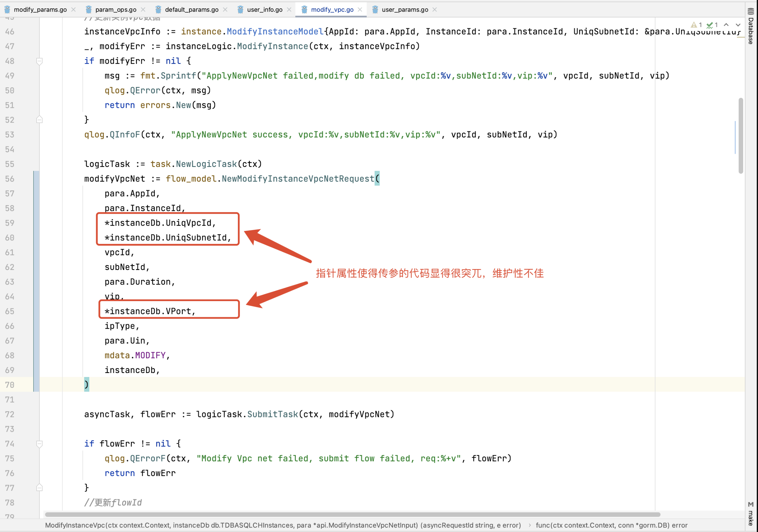Click line number 70 in gutter

10,385
